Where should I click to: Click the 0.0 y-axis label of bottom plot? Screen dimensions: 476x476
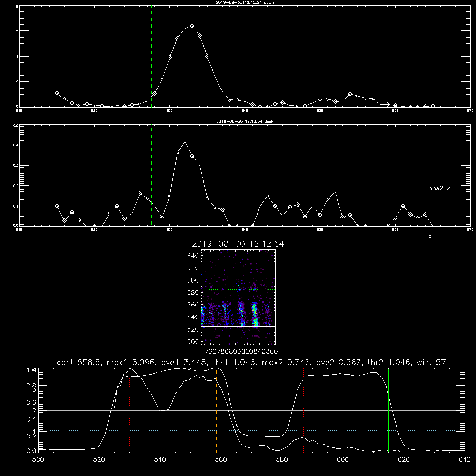(31, 451)
